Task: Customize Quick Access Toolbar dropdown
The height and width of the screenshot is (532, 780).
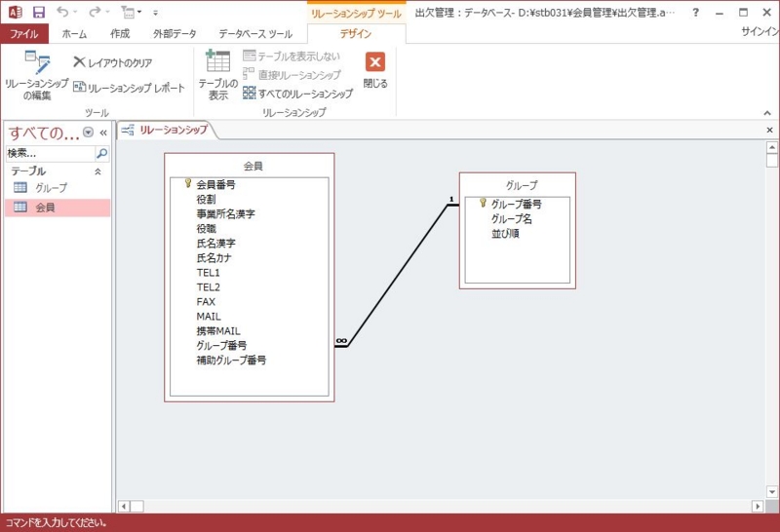Action: (155, 13)
